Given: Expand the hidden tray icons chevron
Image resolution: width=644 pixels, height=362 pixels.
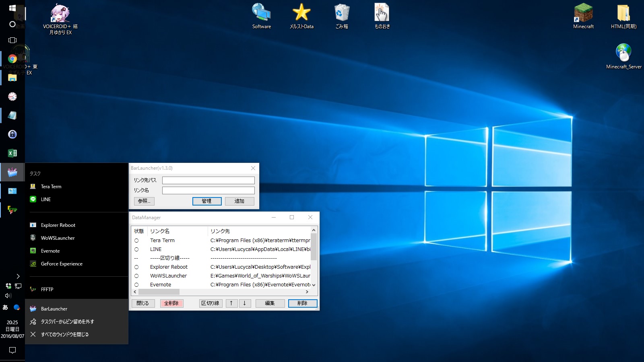Looking at the screenshot, I should (x=18, y=276).
